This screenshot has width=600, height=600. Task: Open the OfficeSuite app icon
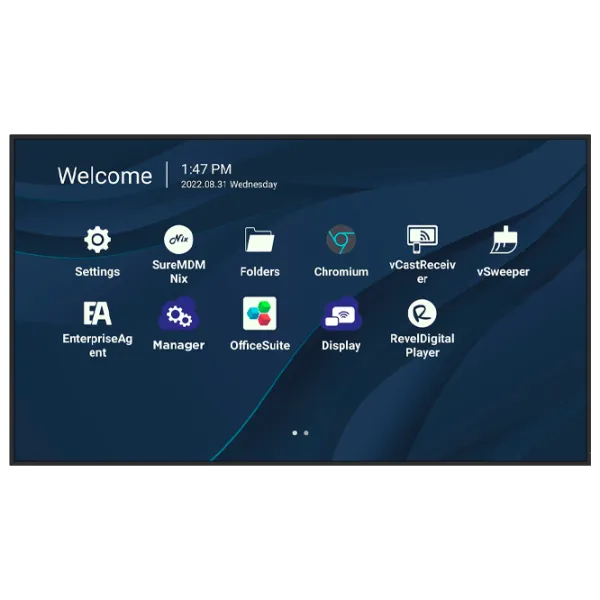coord(260,314)
